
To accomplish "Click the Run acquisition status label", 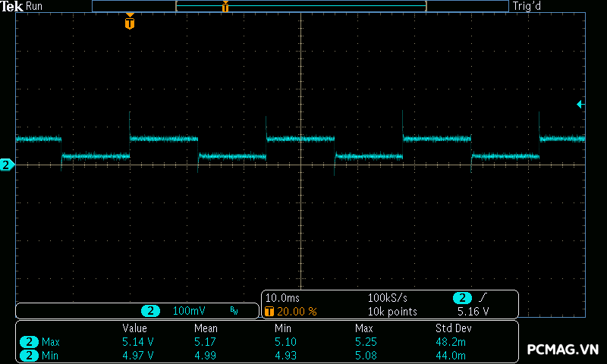I will (x=34, y=6).
